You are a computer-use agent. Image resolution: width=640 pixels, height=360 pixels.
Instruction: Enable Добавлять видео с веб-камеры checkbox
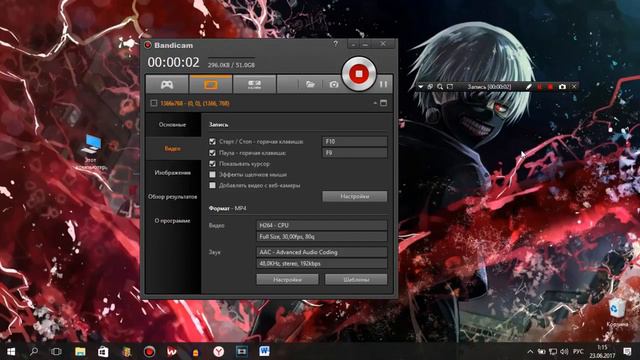pyautogui.click(x=212, y=185)
